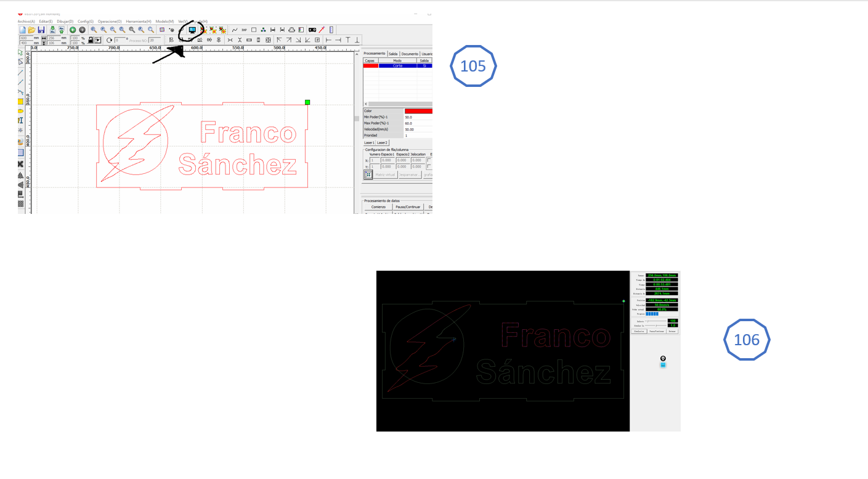Click the Max Poder value 60.0

point(418,123)
